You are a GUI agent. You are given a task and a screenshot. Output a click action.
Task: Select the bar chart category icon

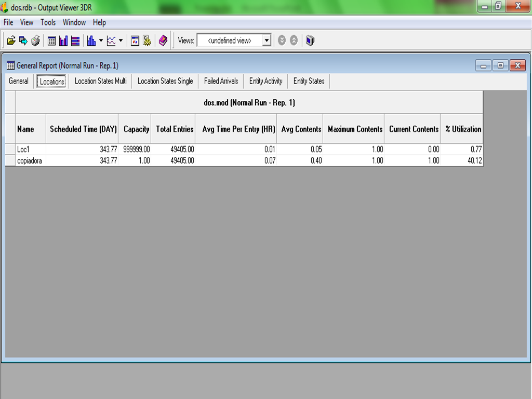pos(63,41)
